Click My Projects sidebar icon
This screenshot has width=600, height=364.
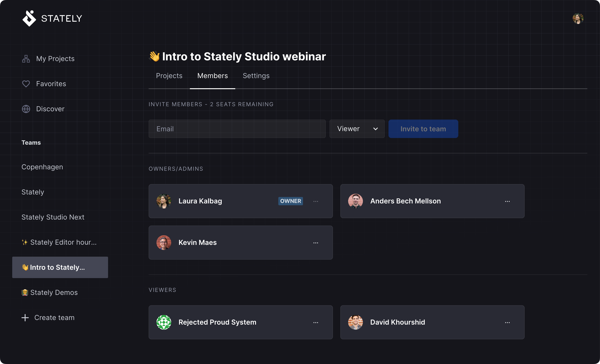(x=26, y=58)
